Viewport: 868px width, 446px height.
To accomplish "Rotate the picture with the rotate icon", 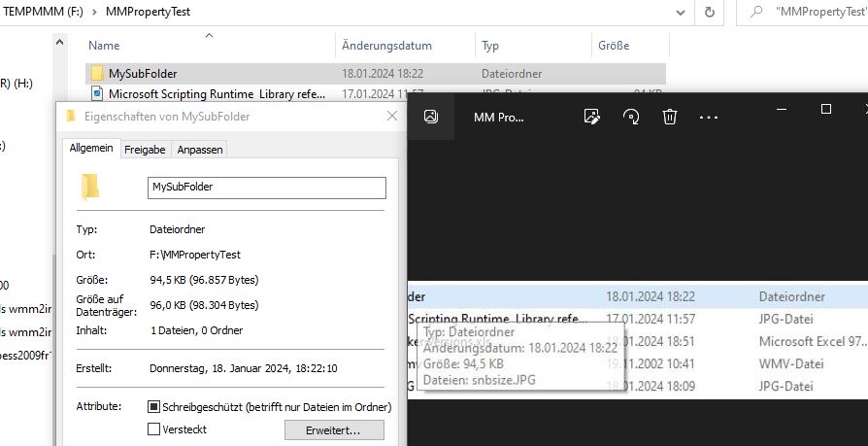I will pos(631,117).
